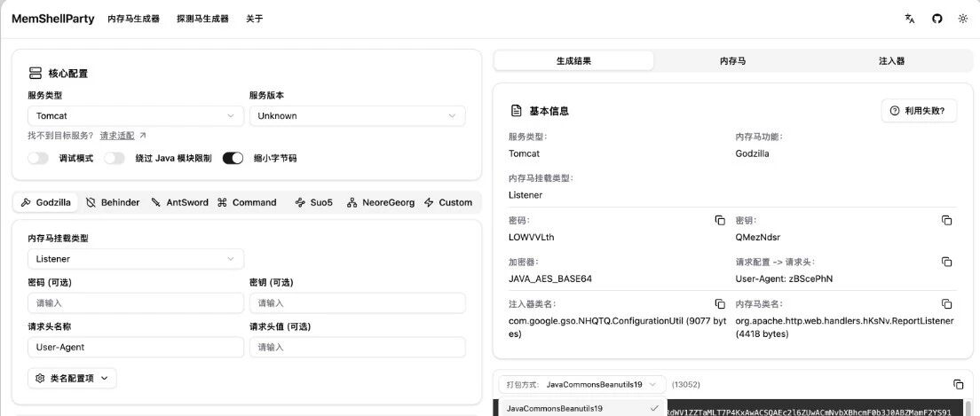
Task: Expand the 类名配置项 section
Action: (x=72, y=379)
